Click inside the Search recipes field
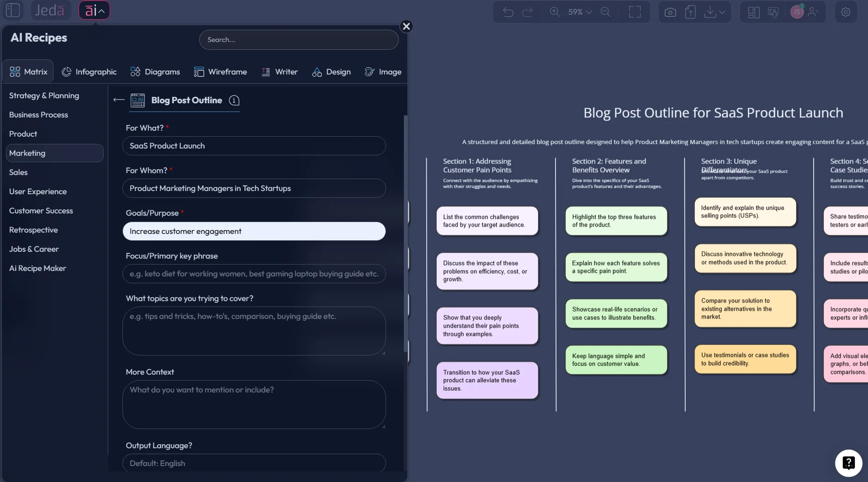 299,40
